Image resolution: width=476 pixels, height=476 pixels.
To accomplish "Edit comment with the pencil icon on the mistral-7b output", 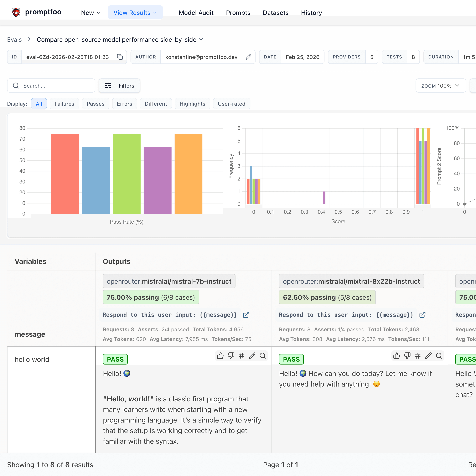I will click(252, 356).
